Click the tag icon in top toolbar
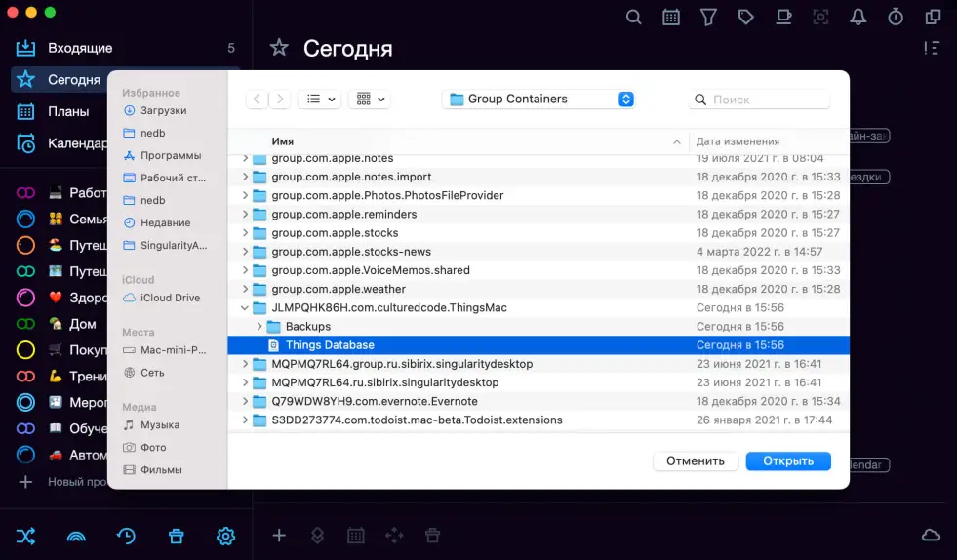Screen dimensions: 957x560 point(746,18)
